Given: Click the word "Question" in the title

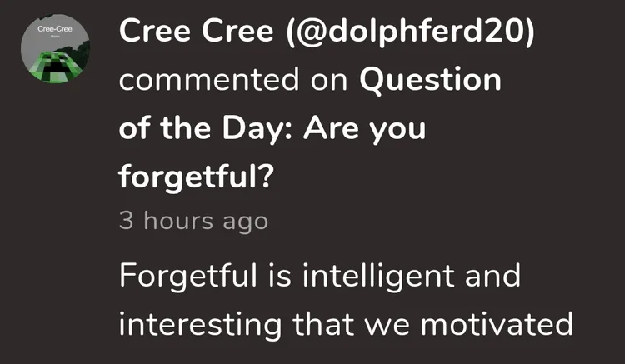Looking at the screenshot, I should pos(430,82).
